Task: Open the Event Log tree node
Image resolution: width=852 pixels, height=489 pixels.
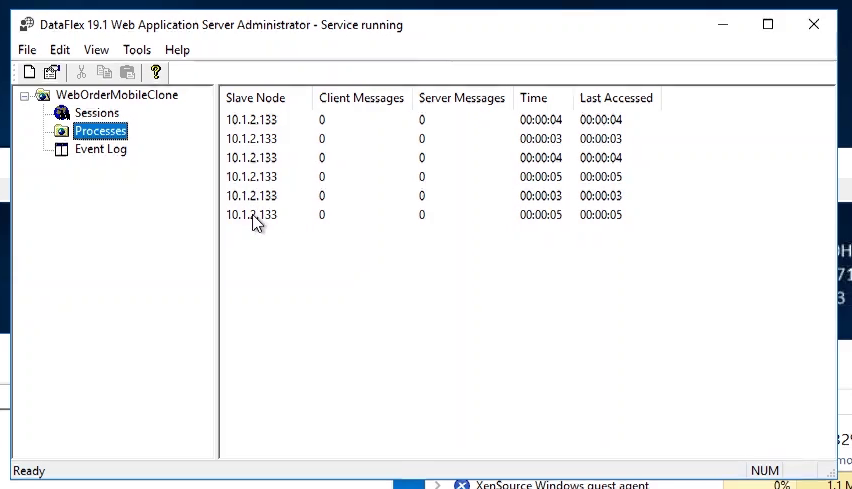Action: (x=100, y=149)
